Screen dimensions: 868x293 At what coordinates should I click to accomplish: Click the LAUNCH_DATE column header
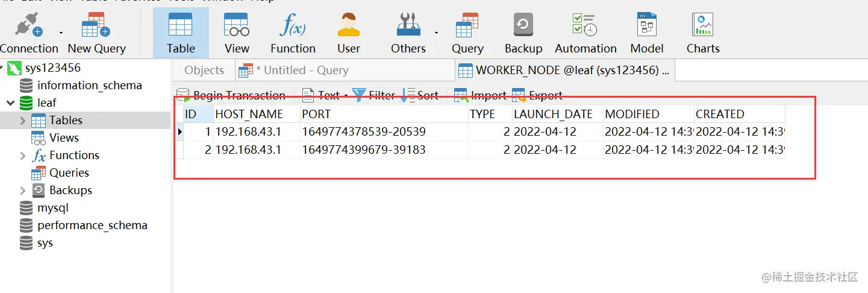coord(558,114)
